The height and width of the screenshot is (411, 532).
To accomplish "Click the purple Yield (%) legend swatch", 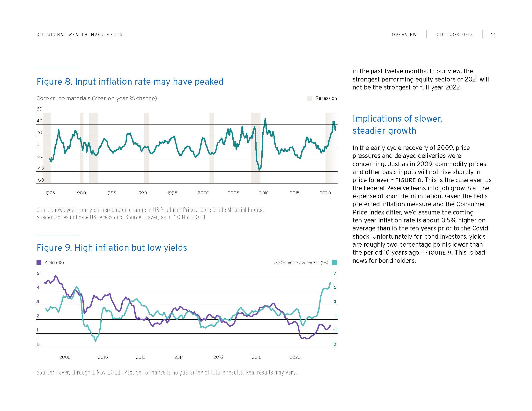I will [x=39, y=263].
